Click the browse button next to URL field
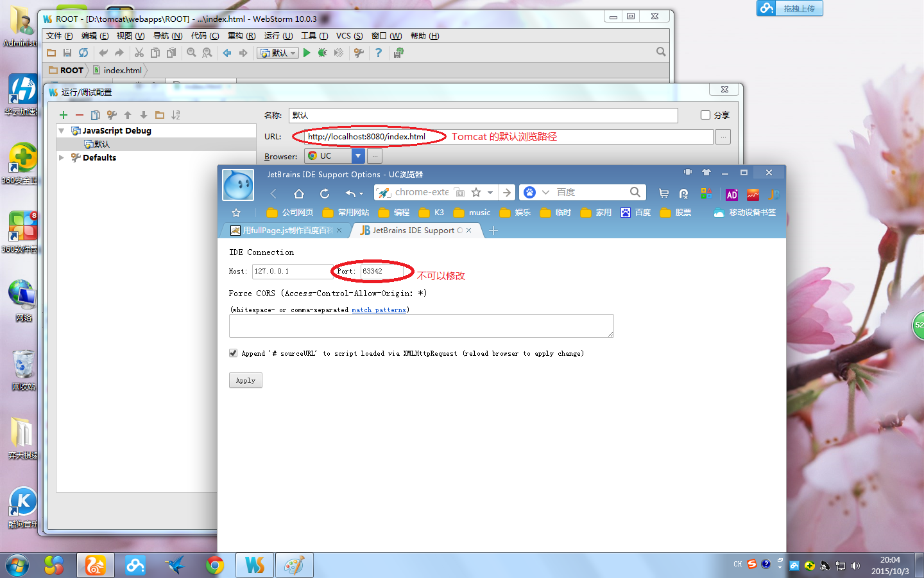Image resolution: width=924 pixels, height=578 pixels. [x=723, y=137]
